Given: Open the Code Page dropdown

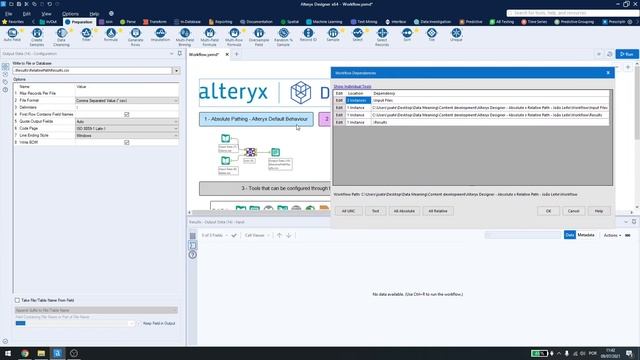Looking at the screenshot, I should point(127,128).
